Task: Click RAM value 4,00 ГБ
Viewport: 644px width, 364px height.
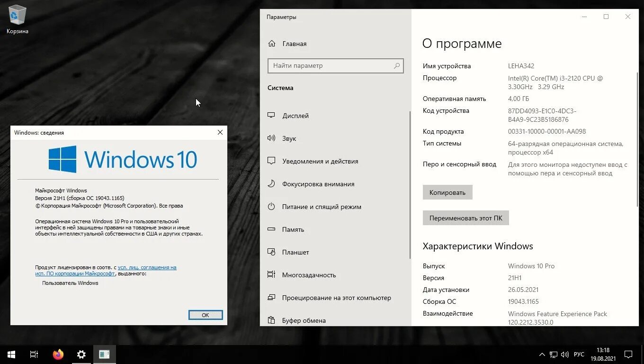Action: point(519,99)
